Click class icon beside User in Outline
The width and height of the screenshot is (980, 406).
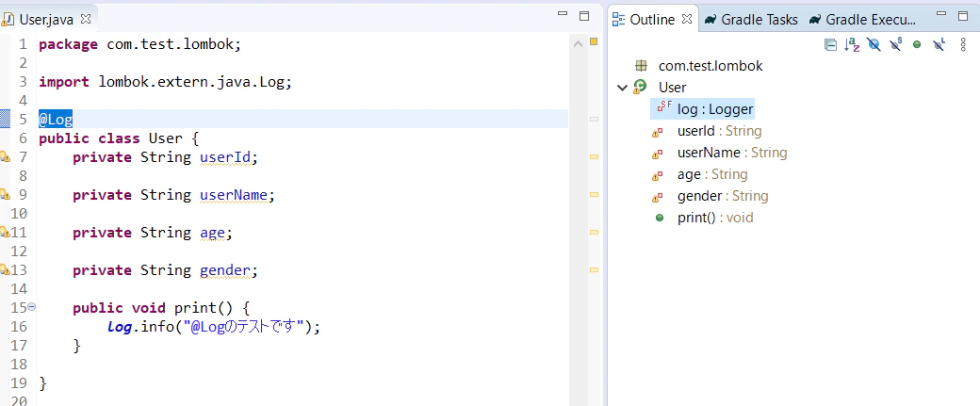(x=641, y=88)
